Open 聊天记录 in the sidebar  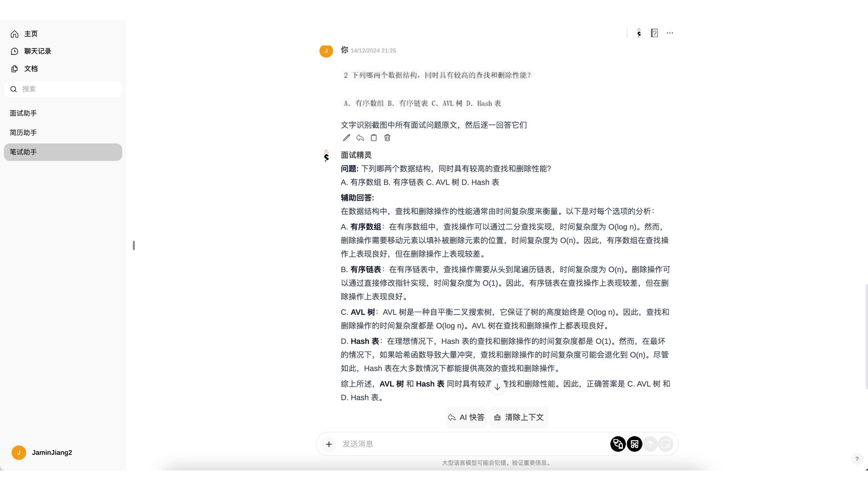click(37, 51)
